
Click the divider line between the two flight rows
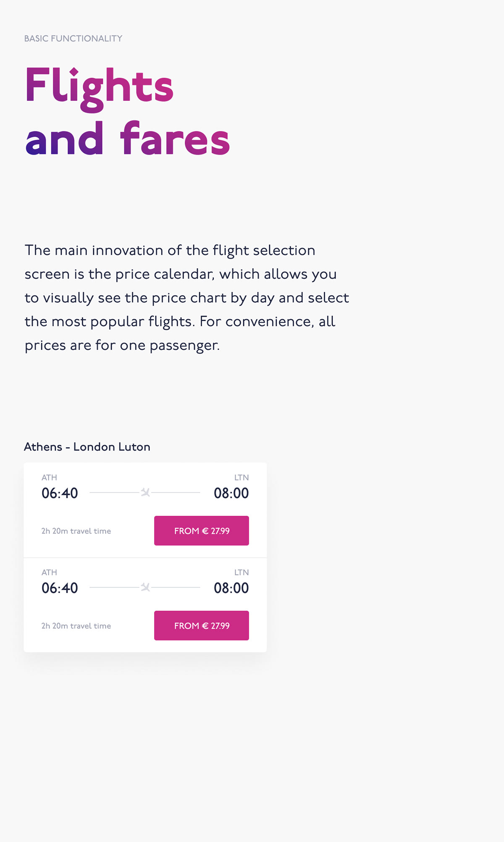click(145, 558)
